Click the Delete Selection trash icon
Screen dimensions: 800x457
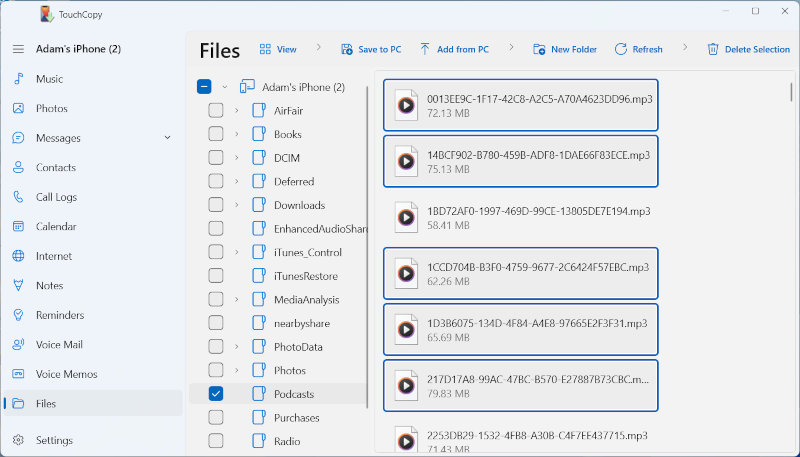713,49
